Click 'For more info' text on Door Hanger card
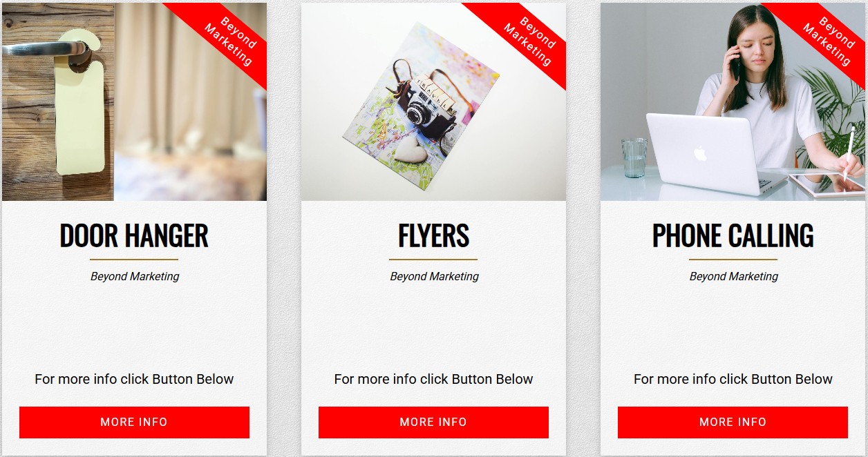Screen dimensions: 868x457 coord(134,379)
